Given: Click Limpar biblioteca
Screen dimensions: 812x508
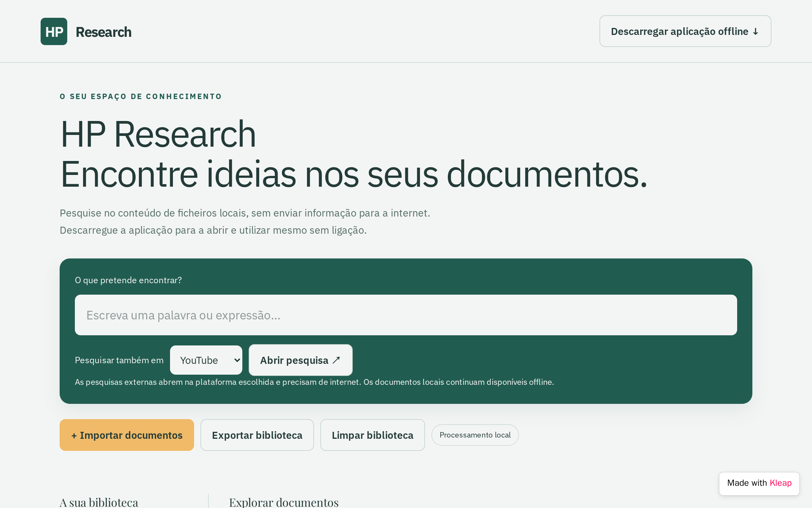Looking at the screenshot, I should coord(372,435).
